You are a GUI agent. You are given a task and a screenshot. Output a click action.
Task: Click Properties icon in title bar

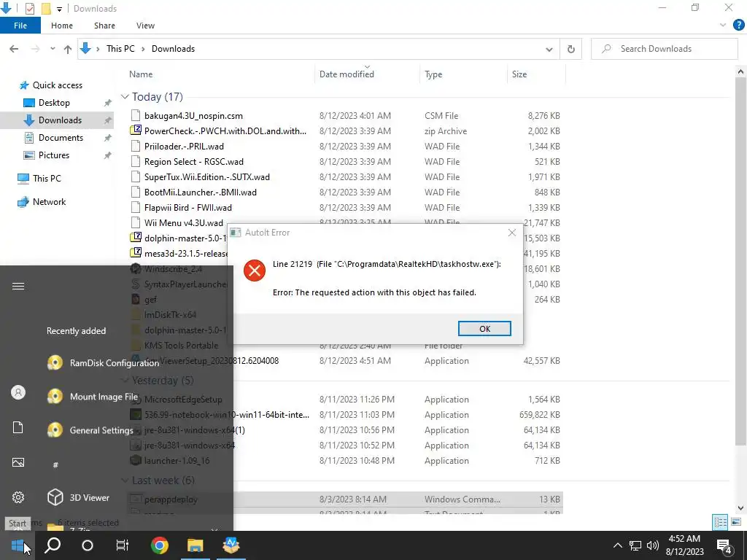coord(29,9)
